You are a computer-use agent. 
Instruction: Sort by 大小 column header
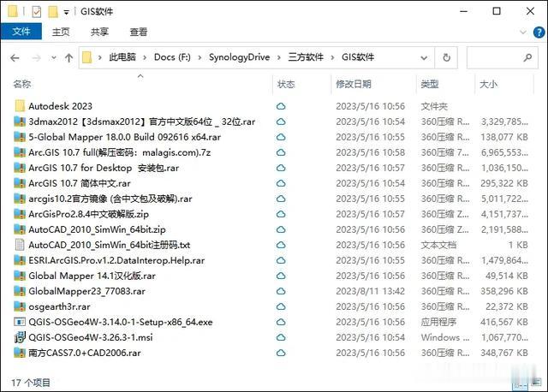[x=489, y=84]
